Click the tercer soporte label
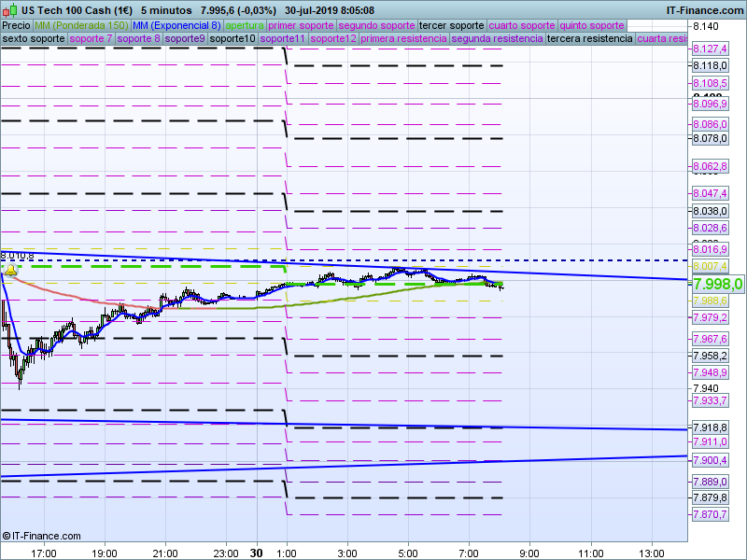The width and height of the screenshot is (747, 560). tap(452, 25)
